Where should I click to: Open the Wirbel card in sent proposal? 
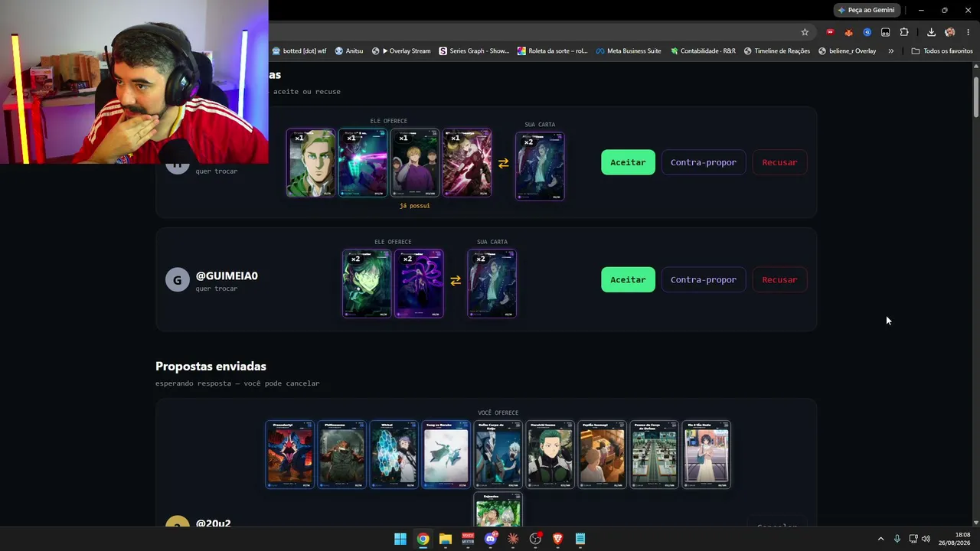394,454
